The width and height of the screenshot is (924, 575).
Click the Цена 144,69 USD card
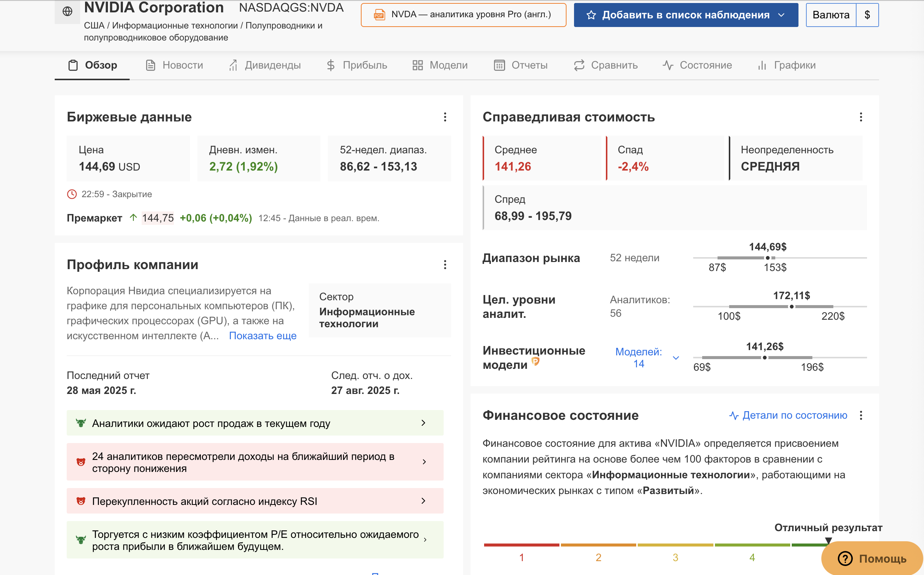pyautogui.click(x=128, y=158)
